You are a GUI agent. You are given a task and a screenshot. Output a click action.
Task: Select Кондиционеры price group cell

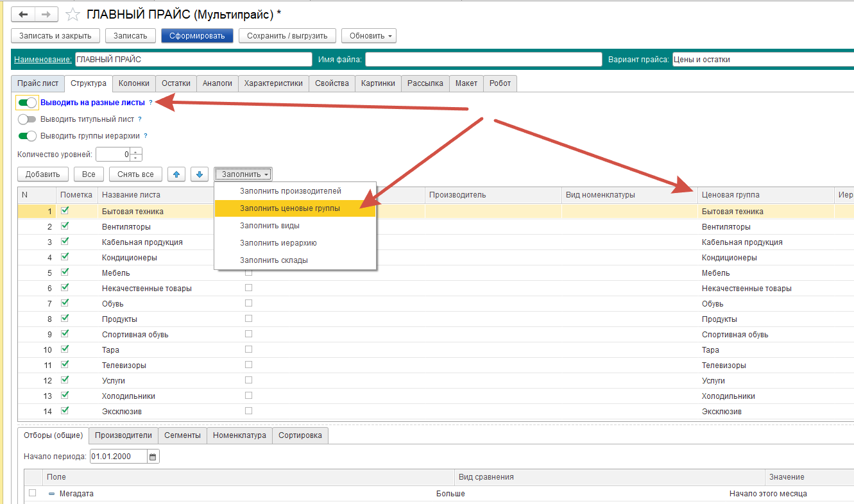point(765,258)
